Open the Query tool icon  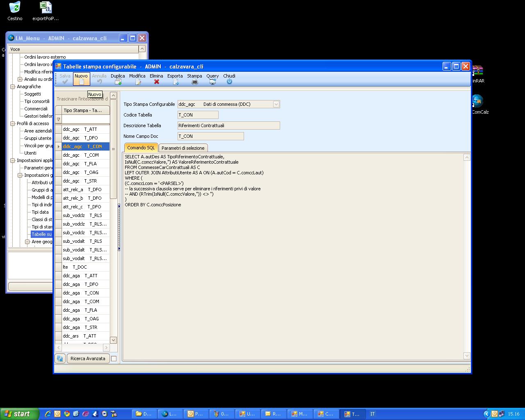pyautogui.click(x=212, y=82)
